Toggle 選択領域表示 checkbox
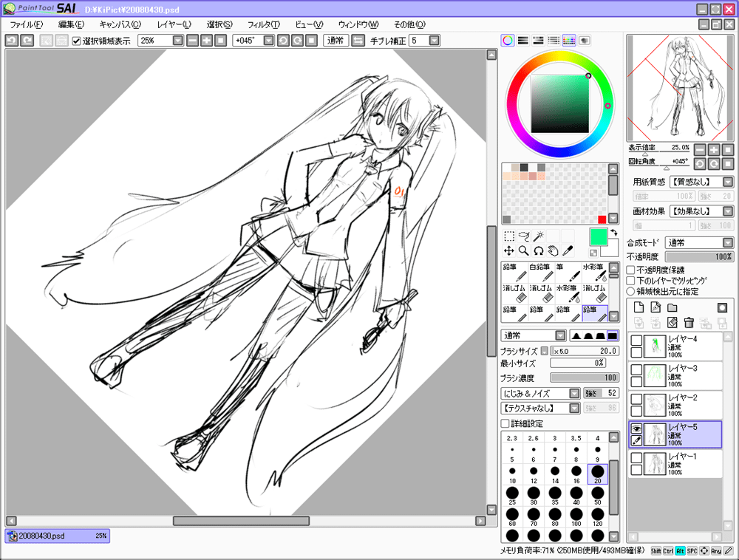This screenshot has height=560, width=739. pos(76,41)
